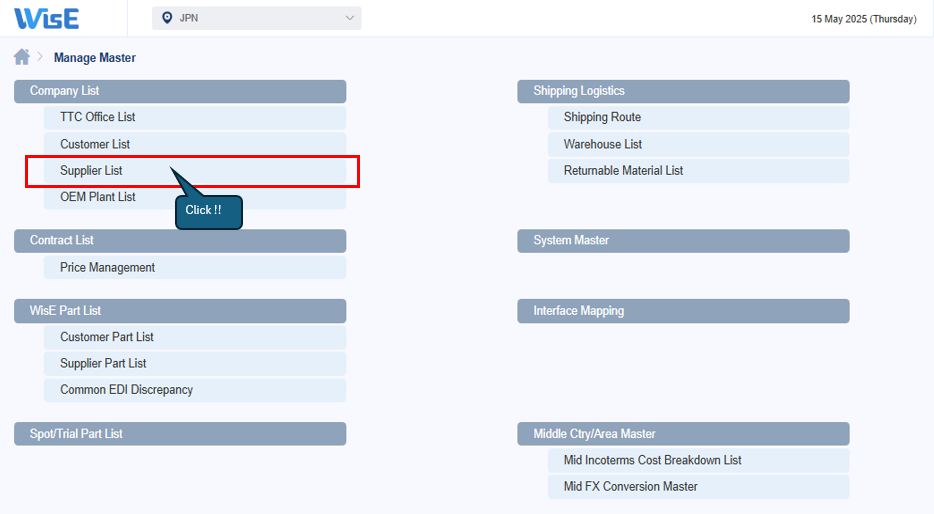Screen dimensions: 934x514
Task: Click the WisE logo
Action: [47, 18]
